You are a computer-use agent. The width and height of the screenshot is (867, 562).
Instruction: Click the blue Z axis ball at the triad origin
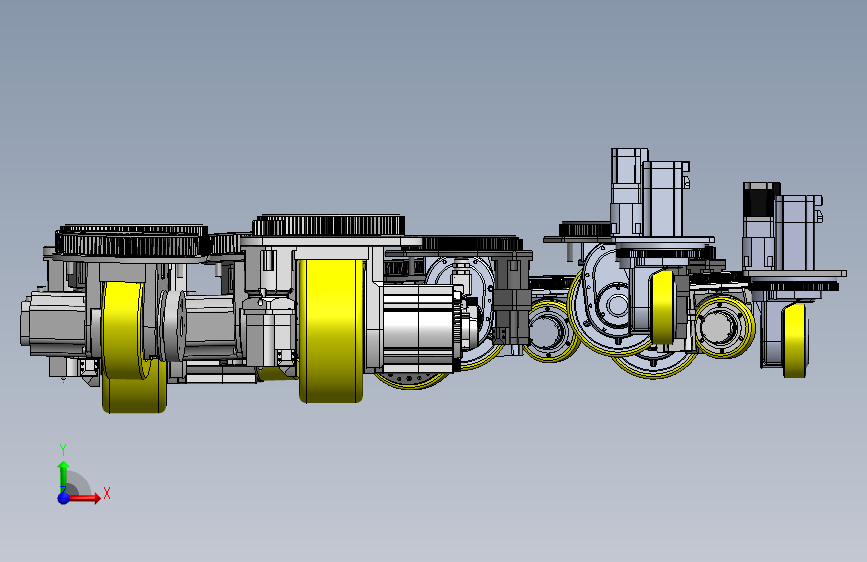pos(64,498)
